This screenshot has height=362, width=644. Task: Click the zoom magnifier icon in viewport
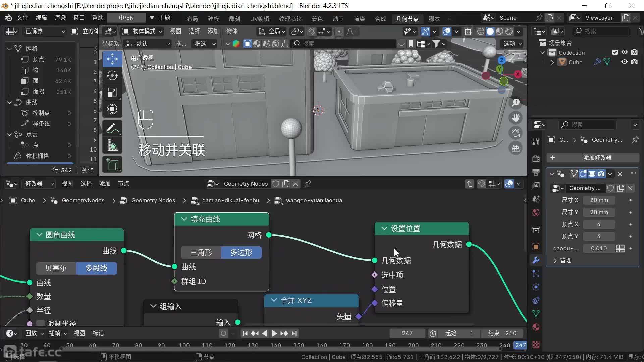[516, 103]
